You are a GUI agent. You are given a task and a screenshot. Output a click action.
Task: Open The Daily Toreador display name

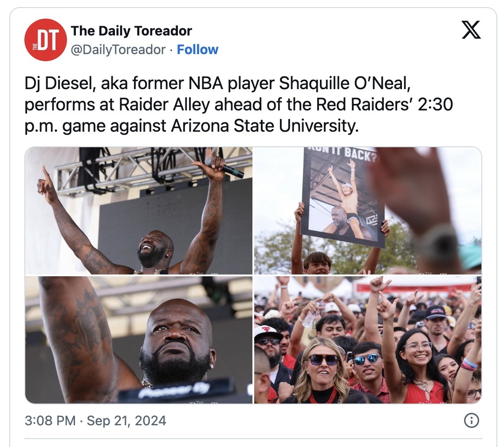[x=131, y=31]
